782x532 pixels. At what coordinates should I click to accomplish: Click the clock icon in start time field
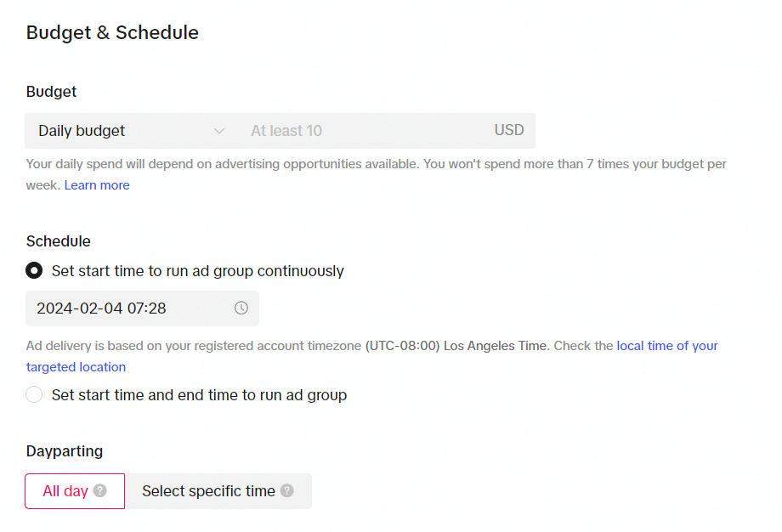point(241,308)
